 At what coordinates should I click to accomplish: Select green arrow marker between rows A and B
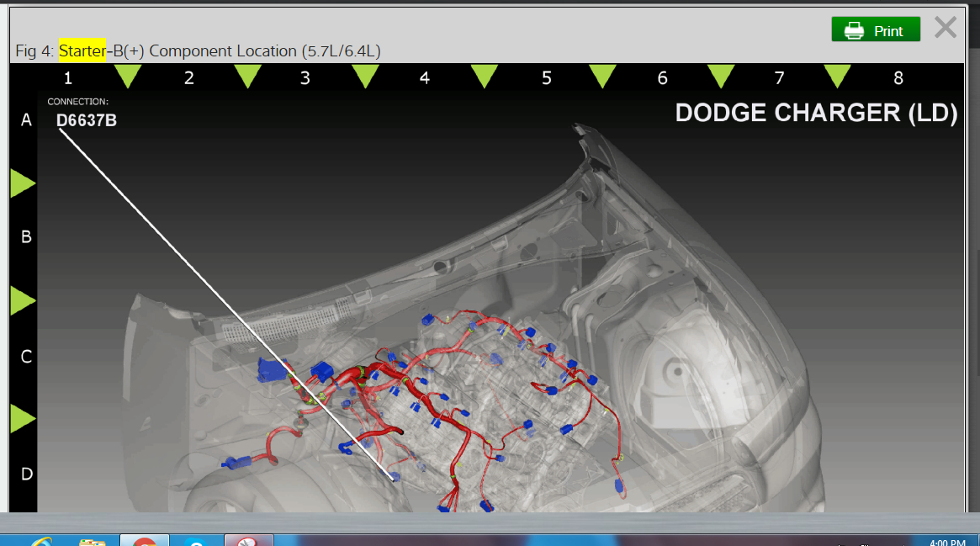pos(23,183)
